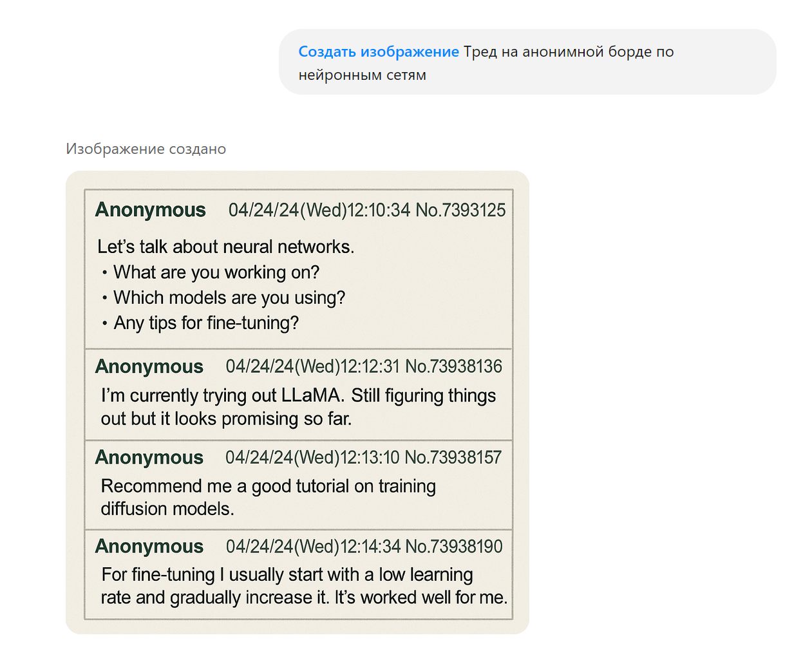Click the third 'Anonymous' poster name
Viewport: 812px width, 669px height.
pos(149,457)
